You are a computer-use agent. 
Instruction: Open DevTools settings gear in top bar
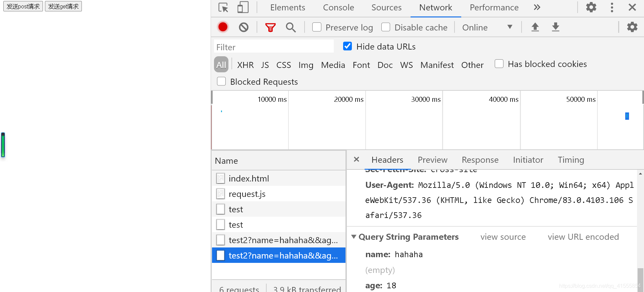[x=591, y=7]
